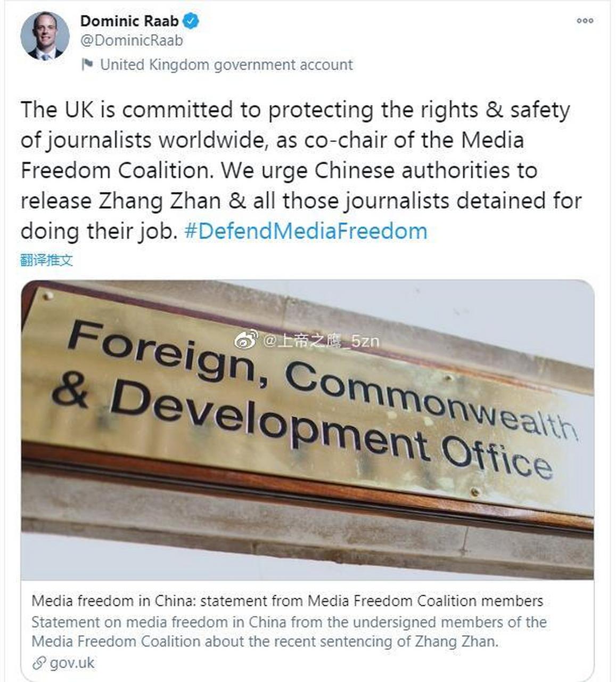The image size is (616, 682).
Task: Open the #DefendMediaFreedom hashtag
Action: point(305,231)
